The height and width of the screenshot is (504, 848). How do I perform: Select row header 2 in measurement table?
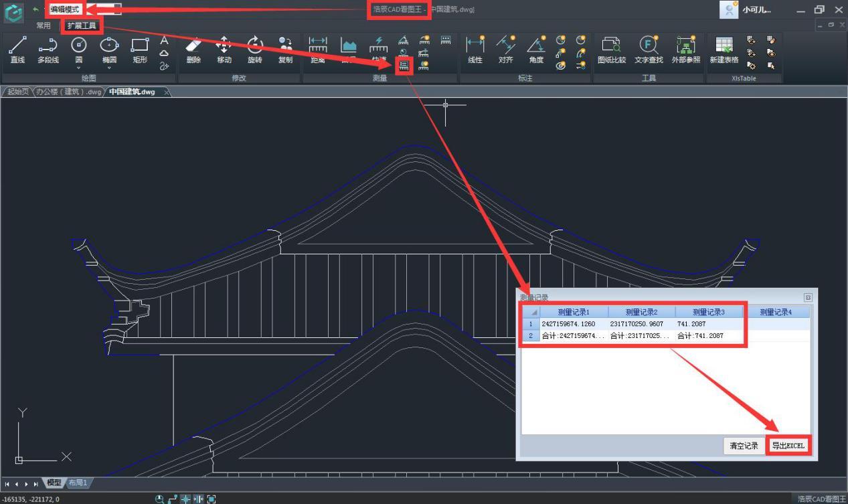[x=531, y=335]
